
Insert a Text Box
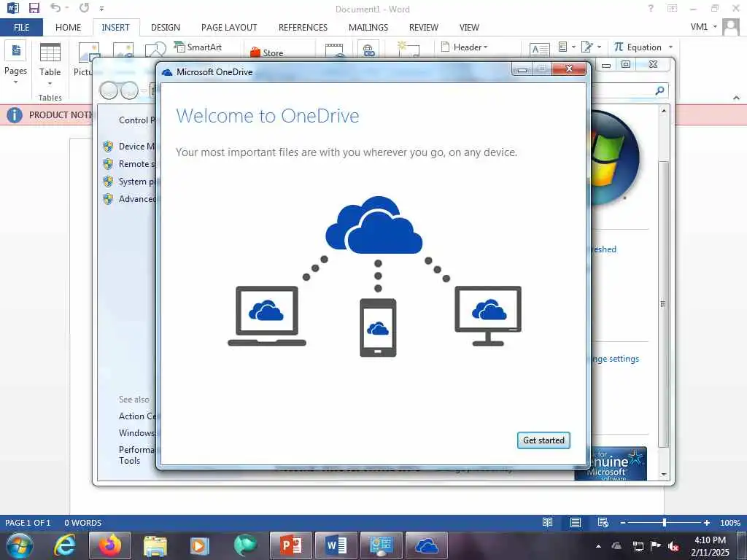pyautogui.click(x=539, y=49)
